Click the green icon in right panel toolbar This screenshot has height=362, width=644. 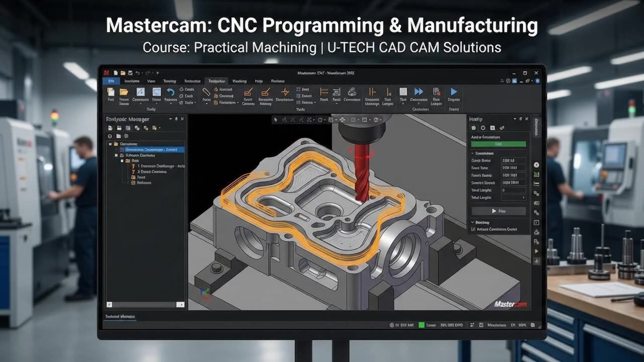pyautogui.click(x=473, y=128)
